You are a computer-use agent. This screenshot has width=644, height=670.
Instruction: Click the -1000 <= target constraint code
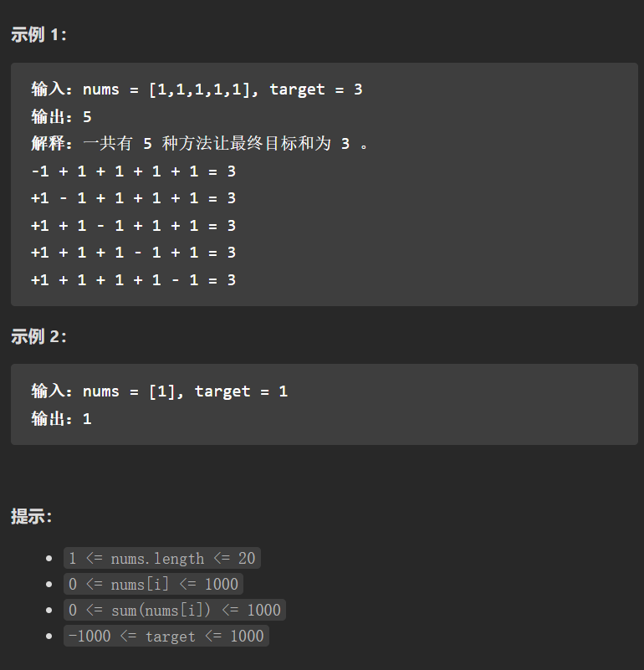click(x=166, y=636)
